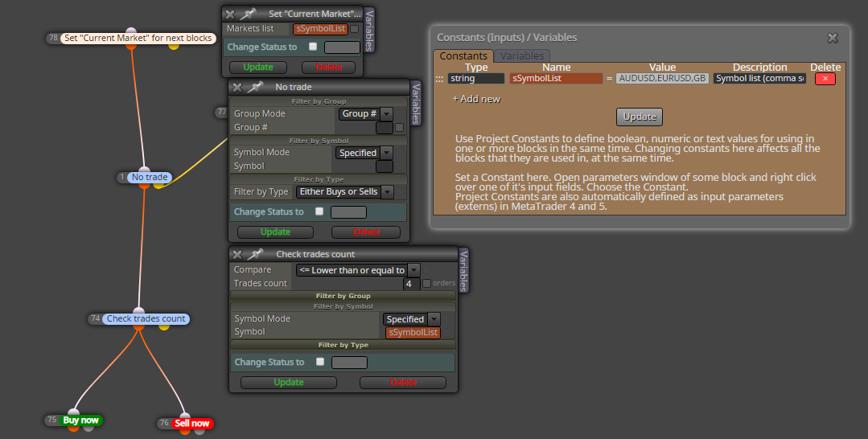Grab the drag handle of sSymbolList row
The height and width of the screenshot is (439, 868).
(x=439, y=79)
